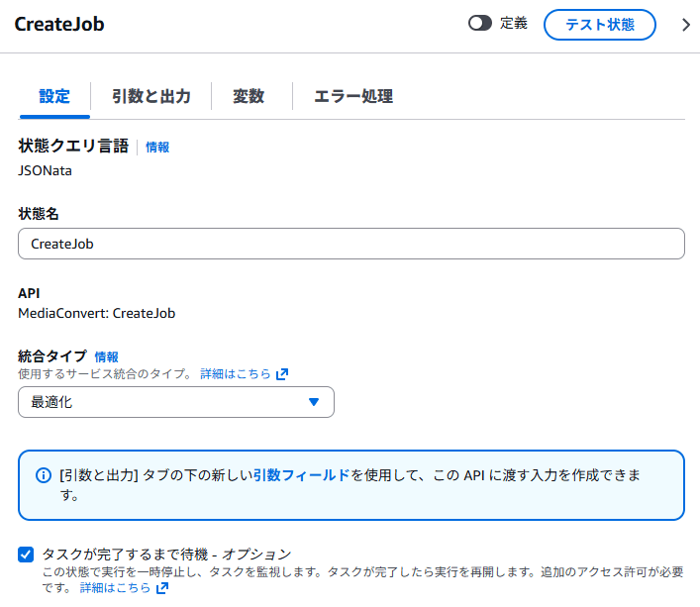Expand the 最適化 integration type dropdown
Image resolution: width=700 pixels, height=607 pixels.
(x=176, y=402)
